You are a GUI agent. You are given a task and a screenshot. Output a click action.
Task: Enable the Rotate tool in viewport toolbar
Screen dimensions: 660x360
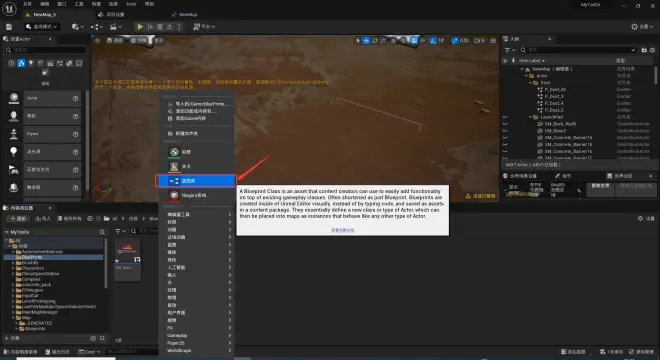375,40
